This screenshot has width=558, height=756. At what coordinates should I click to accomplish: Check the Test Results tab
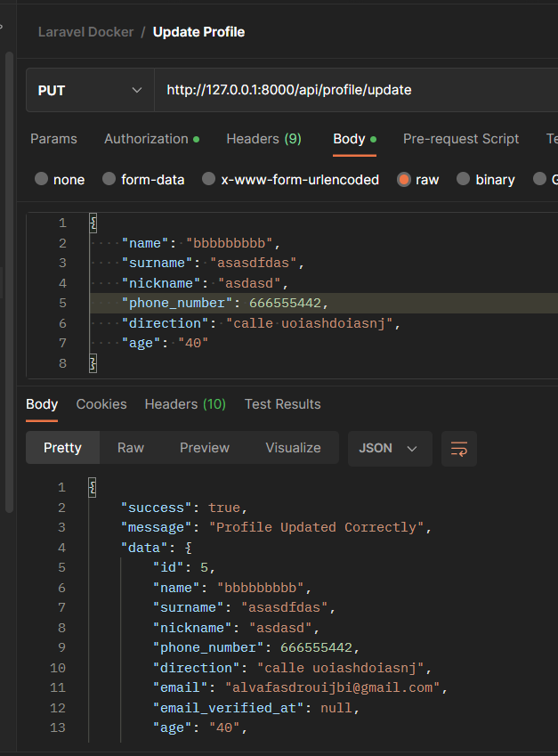pos(282,403)
